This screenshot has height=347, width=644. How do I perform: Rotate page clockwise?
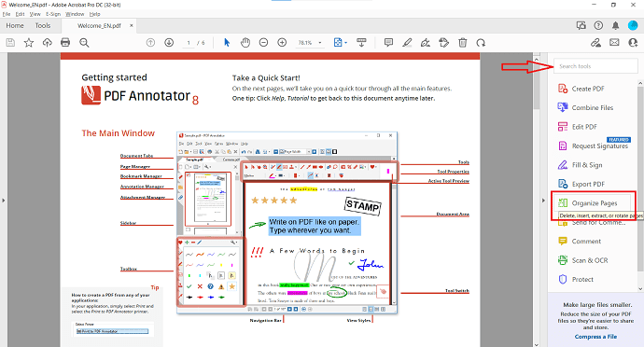(481, 43)
